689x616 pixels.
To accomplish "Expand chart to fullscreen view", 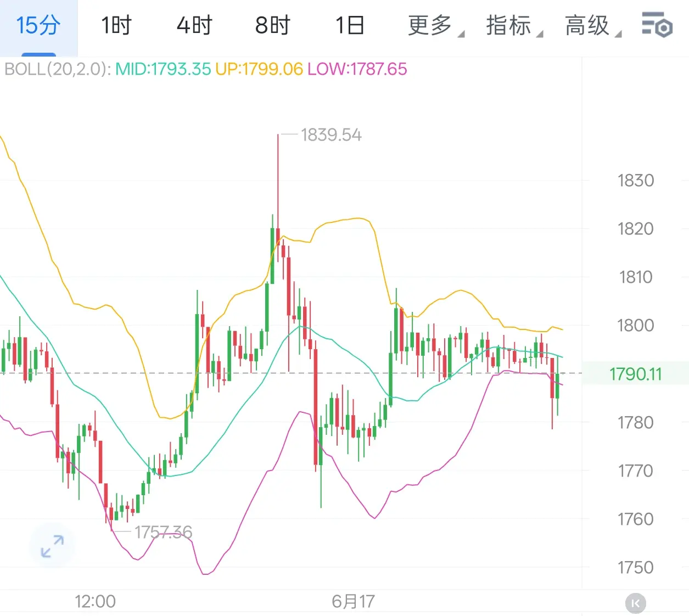I will click(52, 546).
